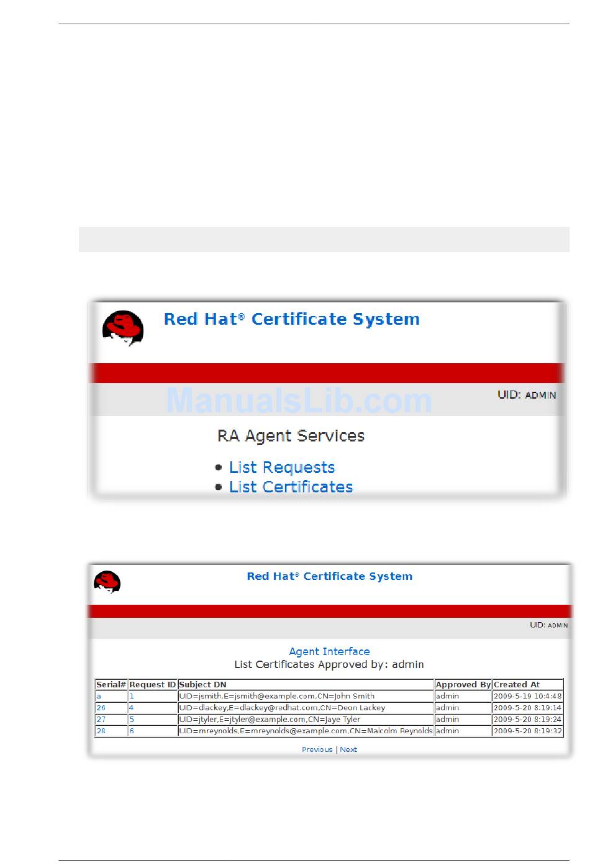Click admin cell in John Smith row

coord(463,696)
